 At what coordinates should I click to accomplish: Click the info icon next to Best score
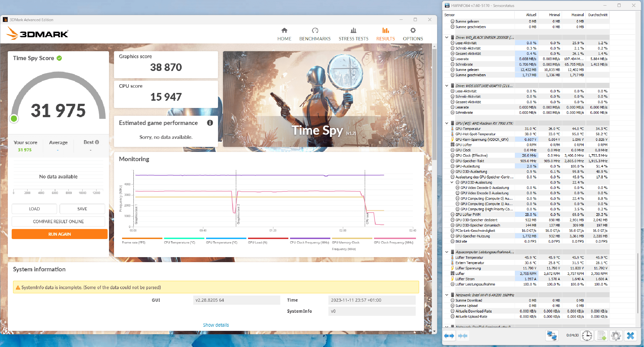(x=97, y=142)
